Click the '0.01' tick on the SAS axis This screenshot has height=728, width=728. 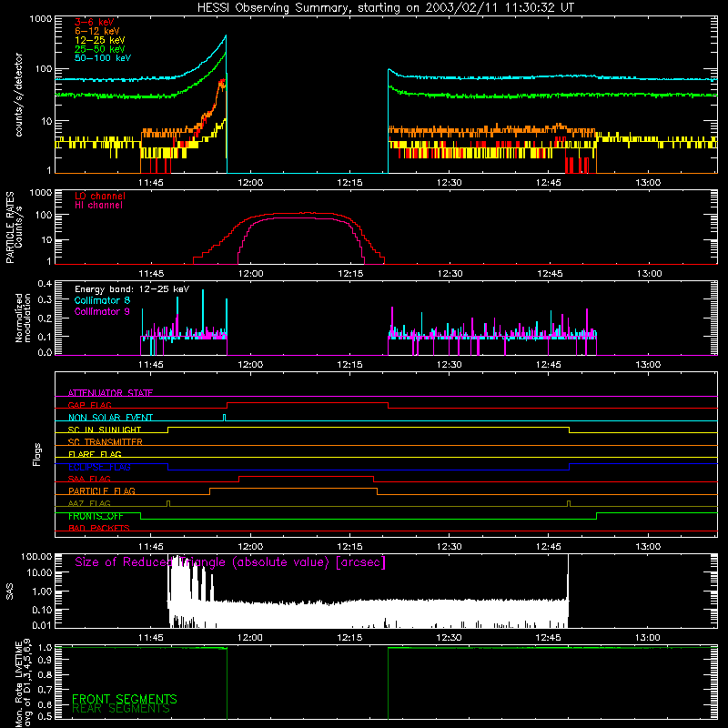pyautogui.click(x=42, y=625)
